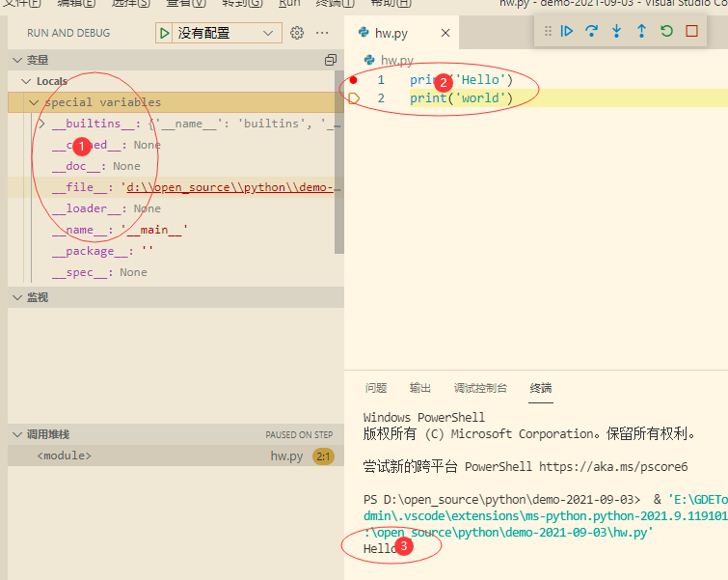Open Run and Debug more actions menu
The image size is (728, 580).
pos(322,33)
